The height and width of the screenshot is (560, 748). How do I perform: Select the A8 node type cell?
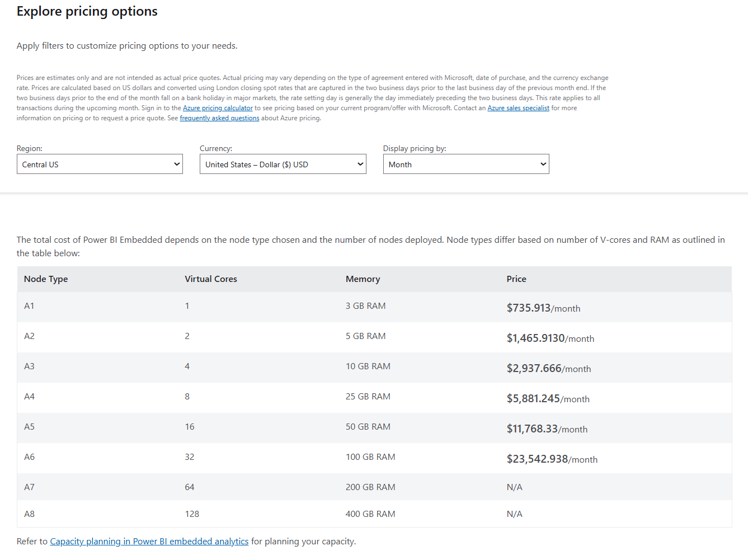29,514
